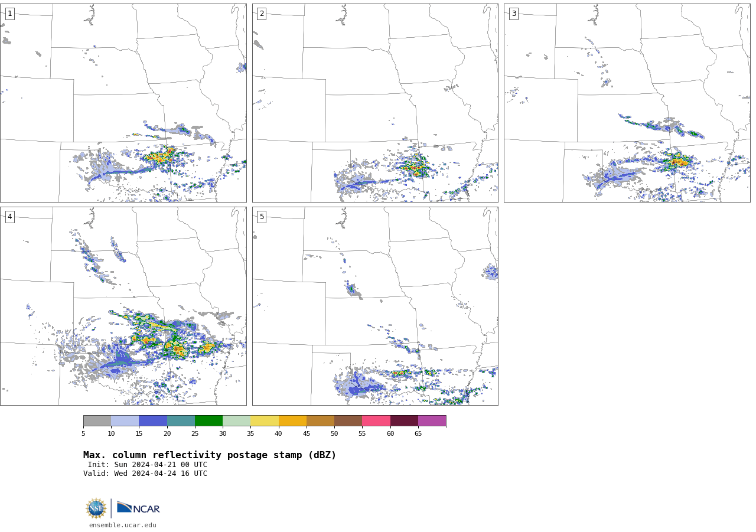756x532 pixels.
Task: Click the teal 20-25 dBZ swatch
Action: pos(181,420)
